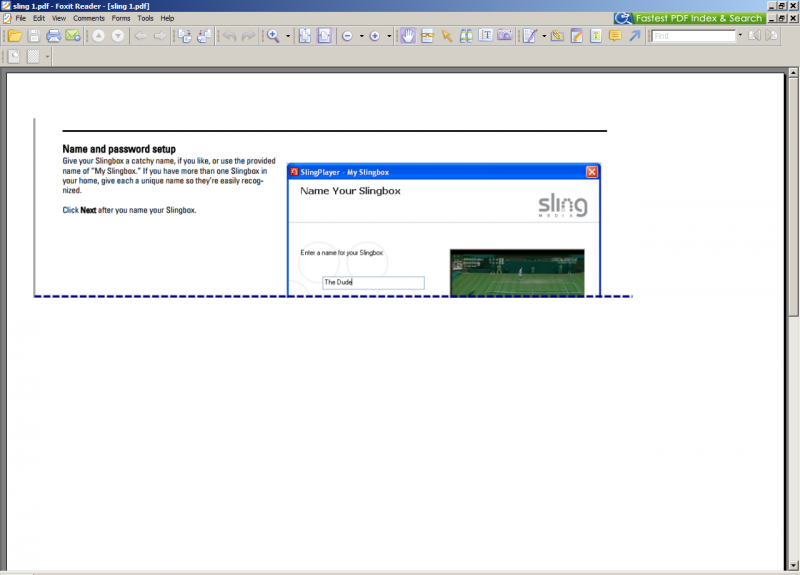Screen dimensions: 800x575
Task: Click the red X on SlingPlayer dialog image
Action: 592,172
